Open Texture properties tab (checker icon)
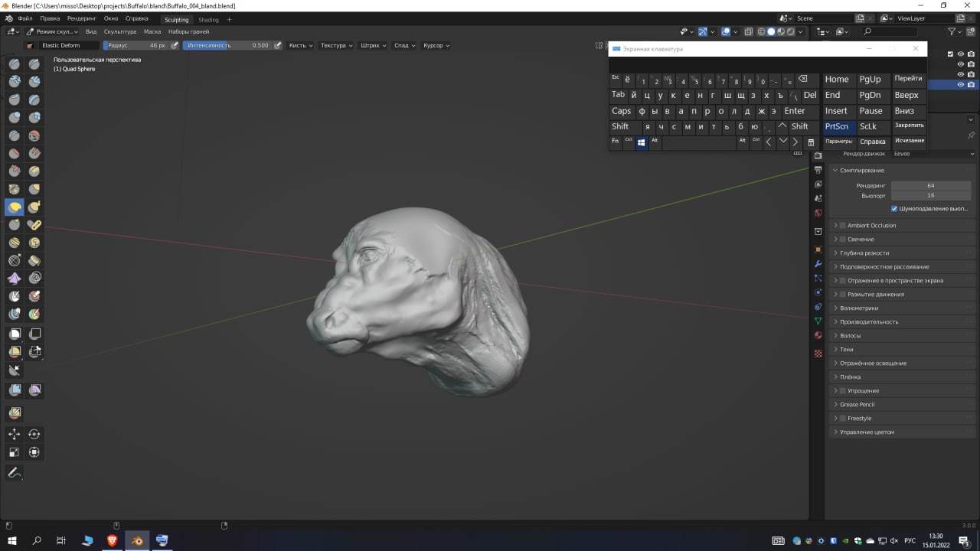Image resolution: width=980 pixels, height=551 pixels. point(818,354)
